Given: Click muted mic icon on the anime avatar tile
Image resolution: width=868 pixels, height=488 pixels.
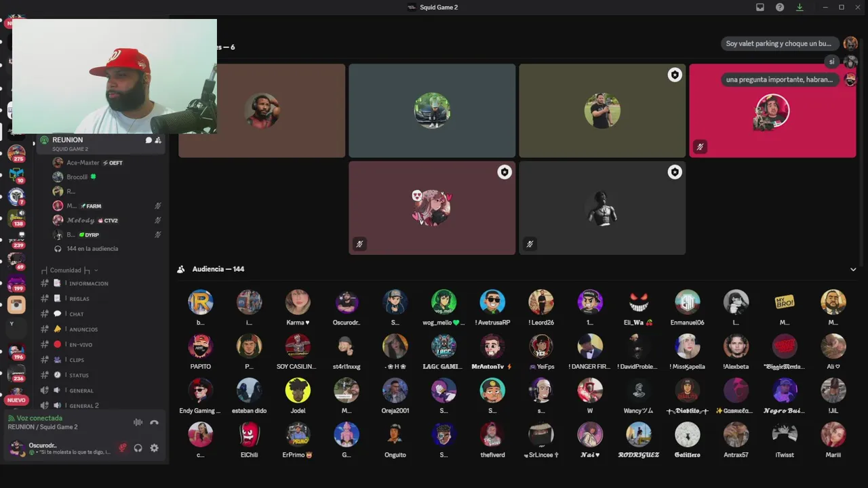Looking at the screenshot, I should (359, 244).
